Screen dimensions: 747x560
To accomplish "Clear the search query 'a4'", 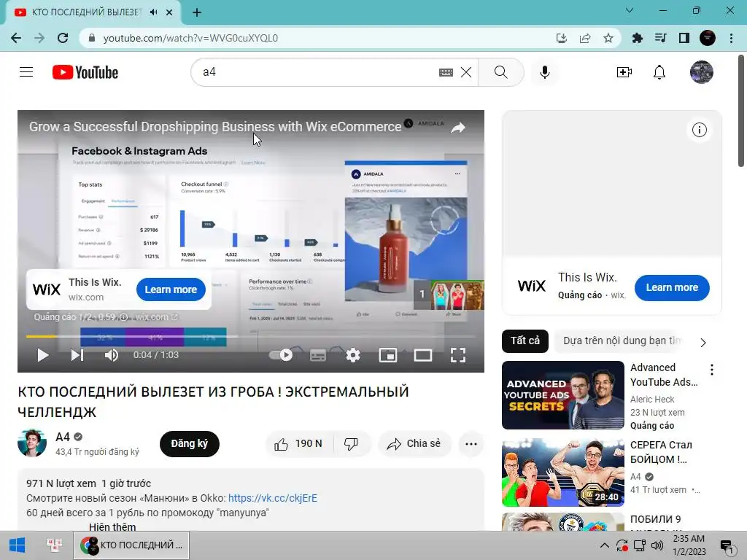I will [466, 72].
